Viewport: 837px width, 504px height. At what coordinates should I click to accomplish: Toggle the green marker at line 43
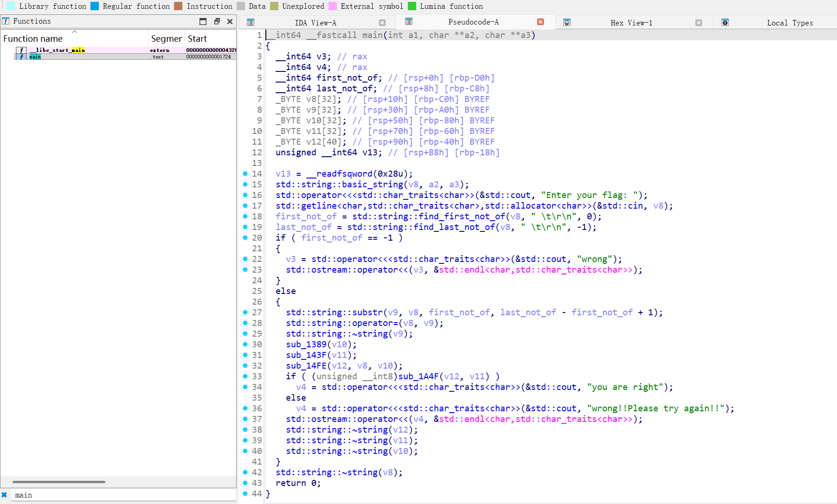point(246,483)
